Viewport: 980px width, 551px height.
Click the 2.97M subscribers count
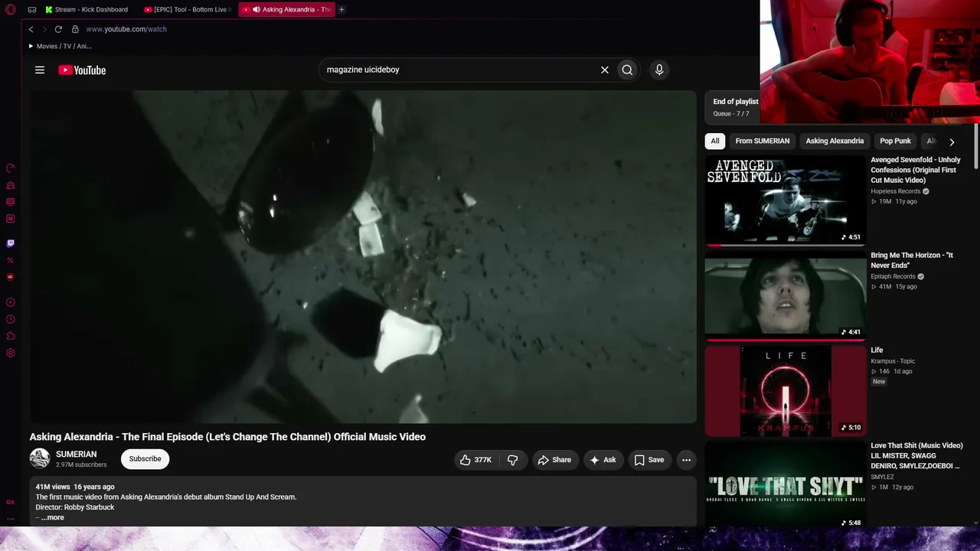pos(81,465)
